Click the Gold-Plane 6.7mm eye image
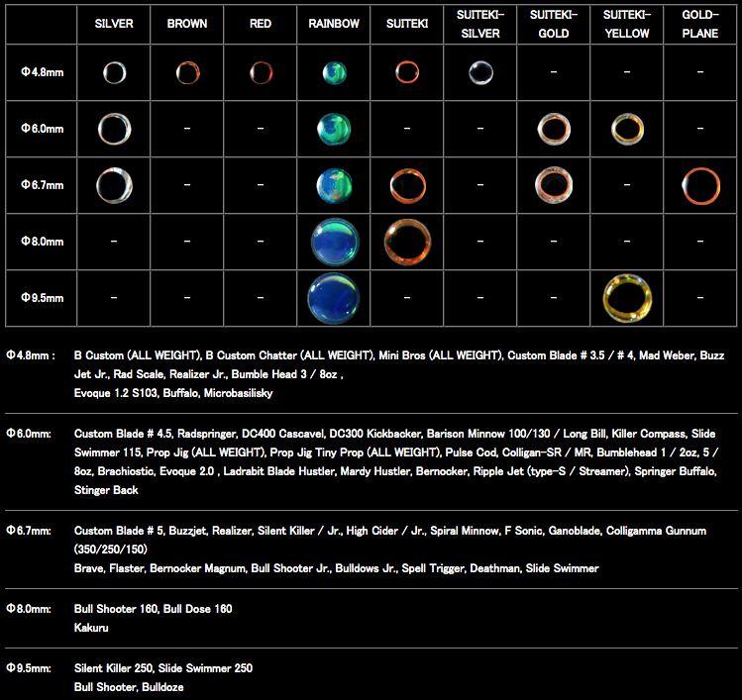742x700 pixels. 700,186
